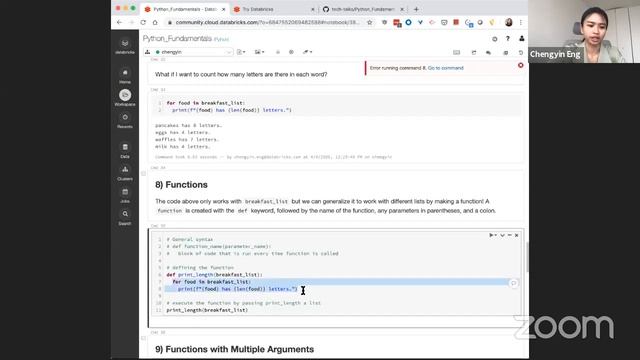Click the lock permissions icon in notebook toolbar
This screenshot has height=360, width=640.
(x=278, y=52)
